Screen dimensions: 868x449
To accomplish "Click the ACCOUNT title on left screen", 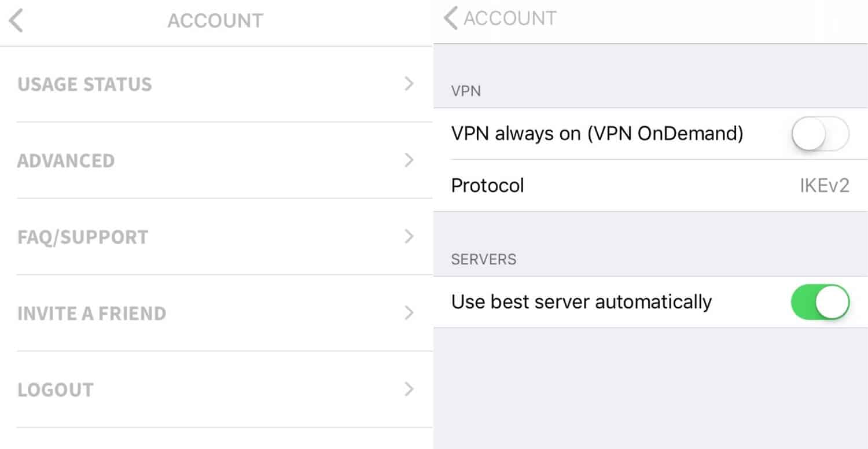I will pyautogui.click(x=215, y=21).
